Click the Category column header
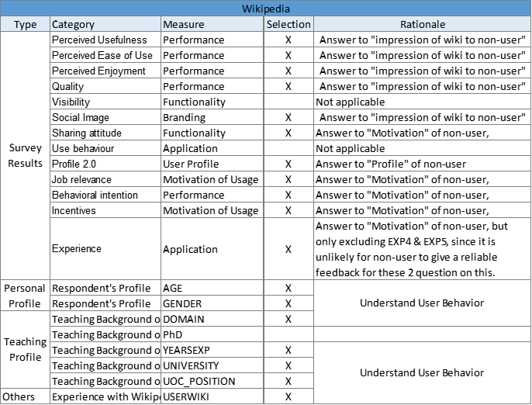 click(x=105, y=24)
